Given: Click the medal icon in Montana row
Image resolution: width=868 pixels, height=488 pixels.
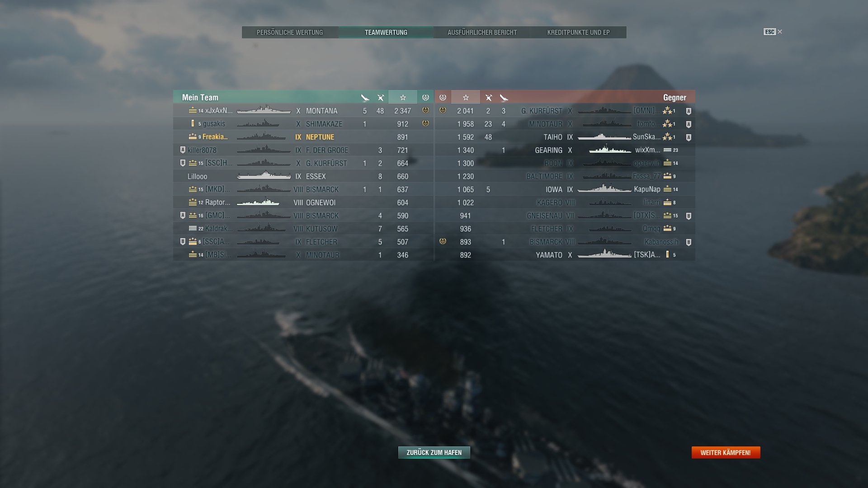Looking at the screenshot, I should point(425,110).
